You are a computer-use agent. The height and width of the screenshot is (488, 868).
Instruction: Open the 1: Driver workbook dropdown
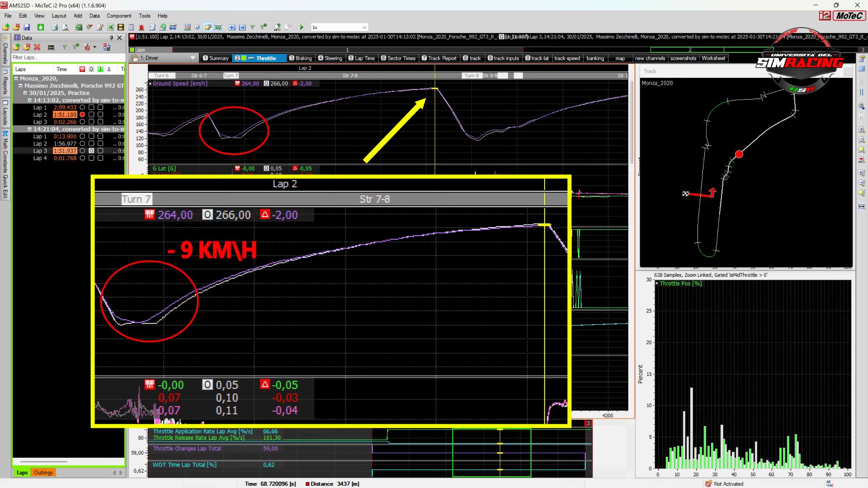click(x=193, y=58)
